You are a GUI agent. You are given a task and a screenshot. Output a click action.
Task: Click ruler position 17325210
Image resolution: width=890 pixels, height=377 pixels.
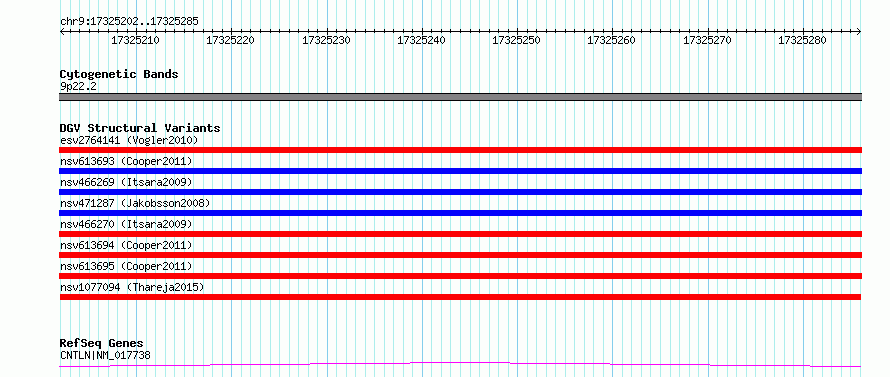[x=135, y=40]
